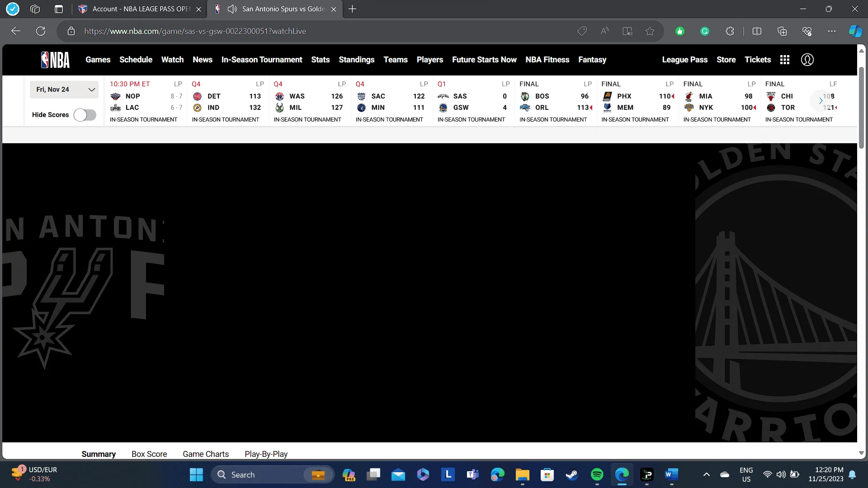Screen dimensions: 868x488
Task: Mute the San Antonio Spurs tab audio
Action: pos(232,9)
